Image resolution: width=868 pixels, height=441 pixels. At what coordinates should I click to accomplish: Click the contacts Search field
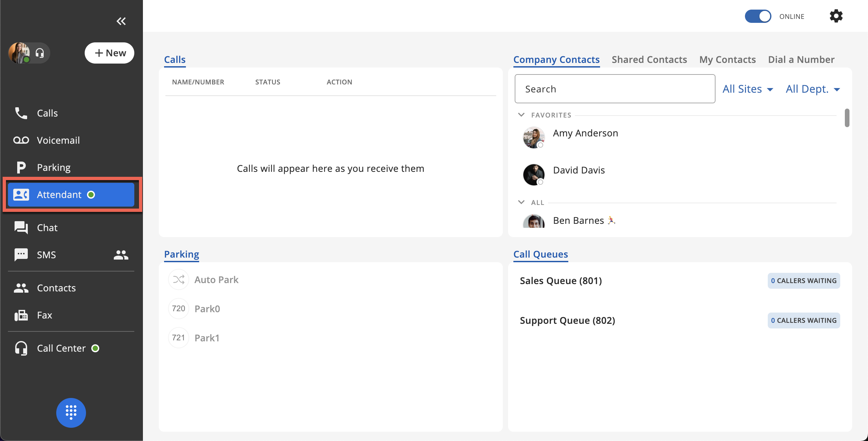tap(615, 89)
